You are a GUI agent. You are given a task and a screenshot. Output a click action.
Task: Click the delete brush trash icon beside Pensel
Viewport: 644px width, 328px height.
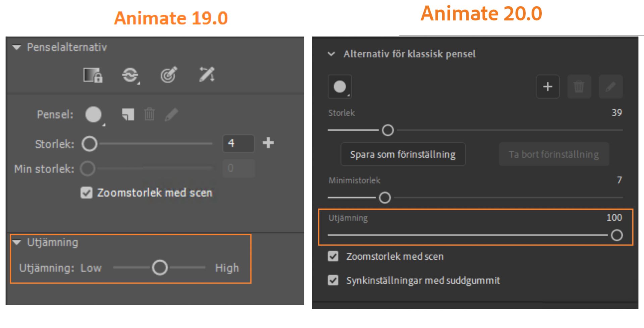click(x=150, y=114)
